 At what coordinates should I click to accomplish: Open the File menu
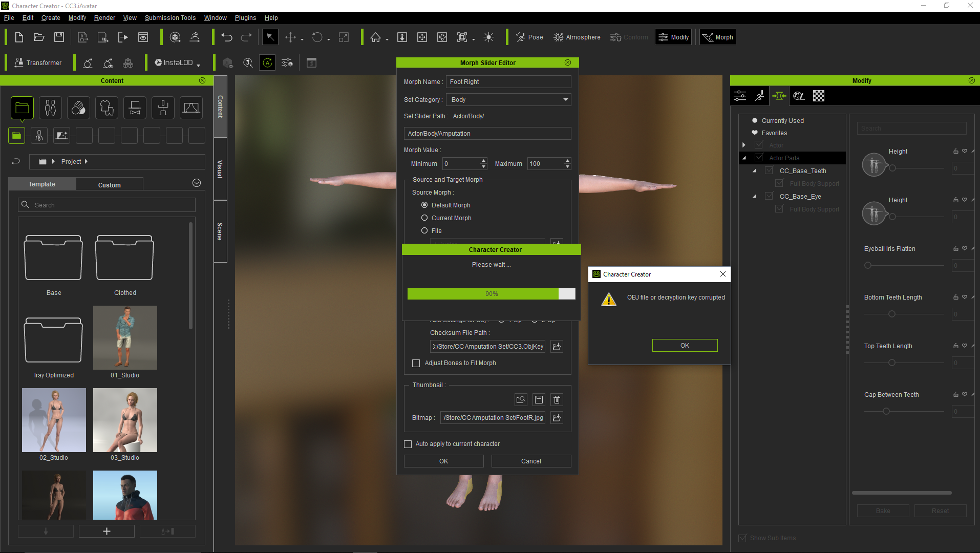[x=9, y=18]
